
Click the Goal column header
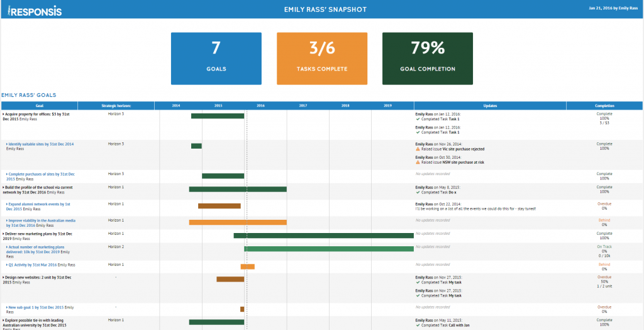tap(40, 106)
